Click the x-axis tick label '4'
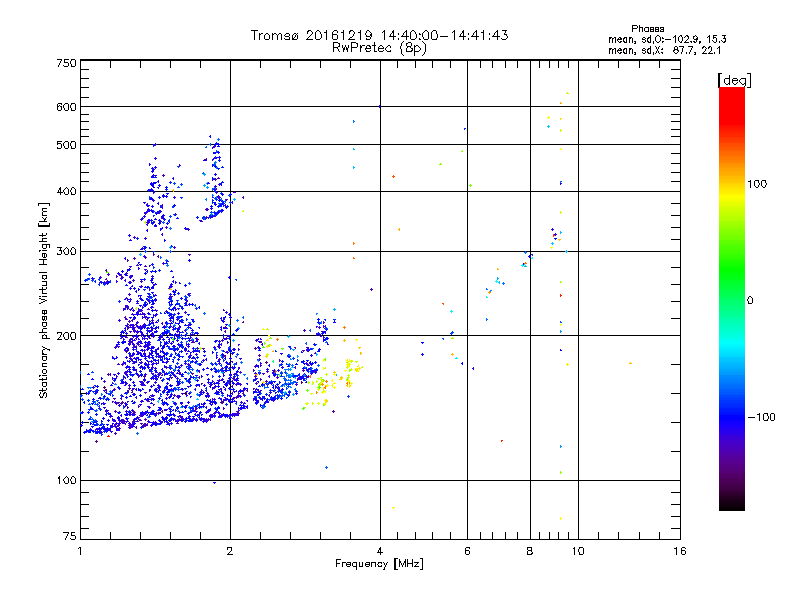 380,551
